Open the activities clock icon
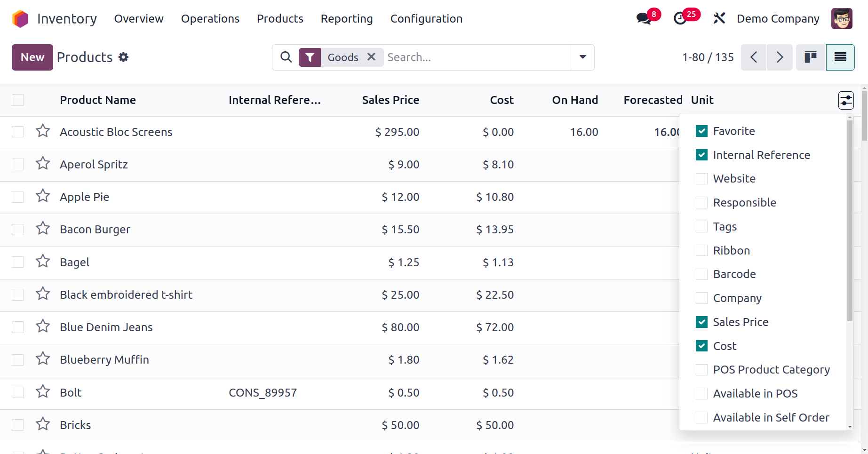Image resolution: width=868 pixels, height=454 pixels. 680,19
